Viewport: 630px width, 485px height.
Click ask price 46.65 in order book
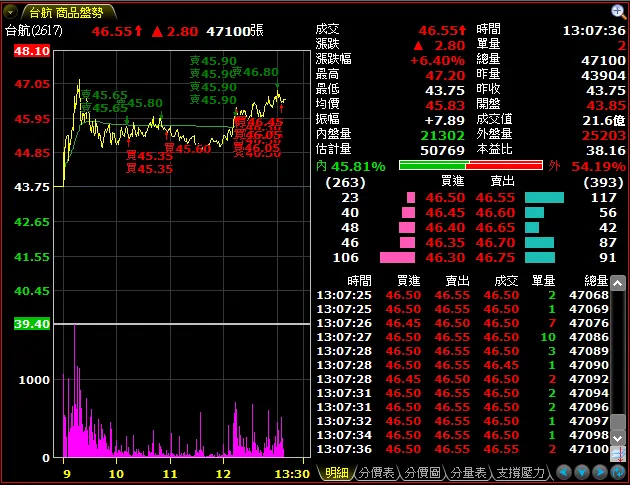(495, 227)
